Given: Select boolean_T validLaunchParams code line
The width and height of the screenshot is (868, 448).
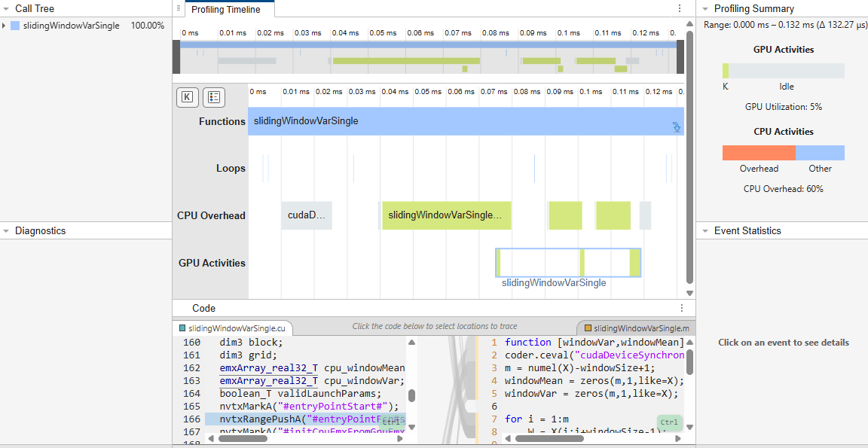Looking at the screenshot, I should click(301, 394).
